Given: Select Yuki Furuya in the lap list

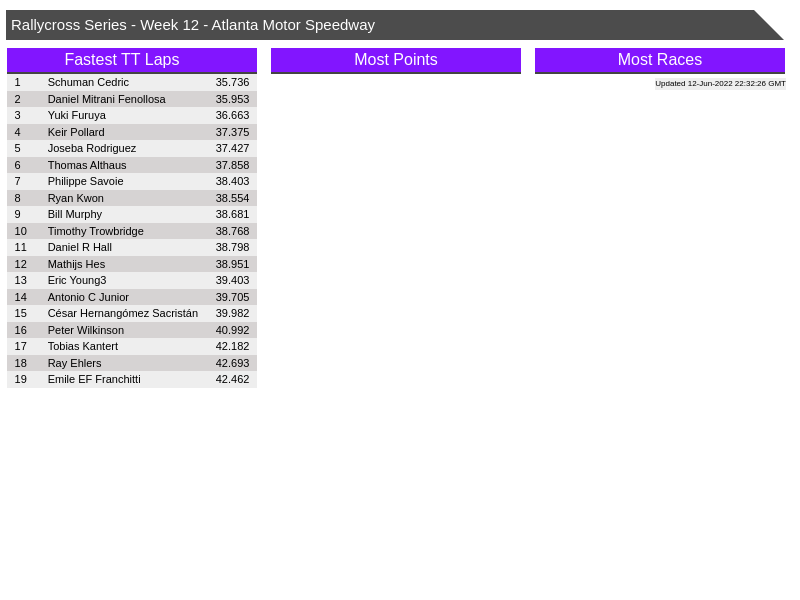Looking at the screenshot, I should point(76,115).
